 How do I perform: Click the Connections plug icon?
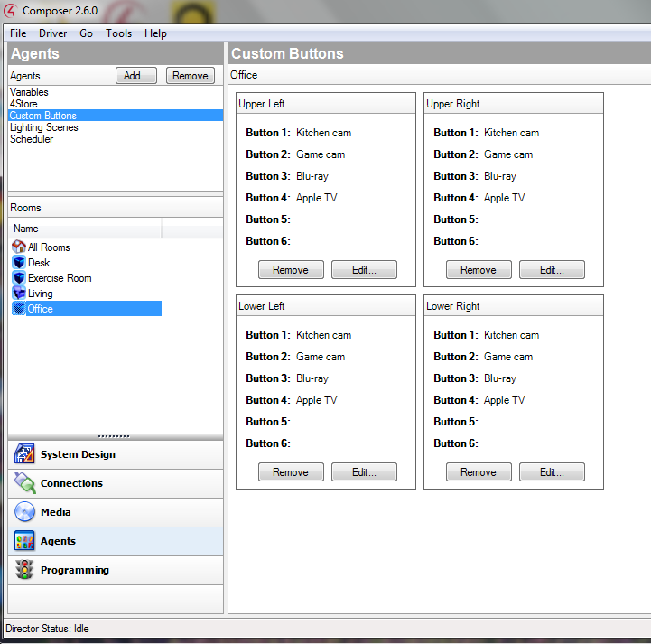[24, 484]
